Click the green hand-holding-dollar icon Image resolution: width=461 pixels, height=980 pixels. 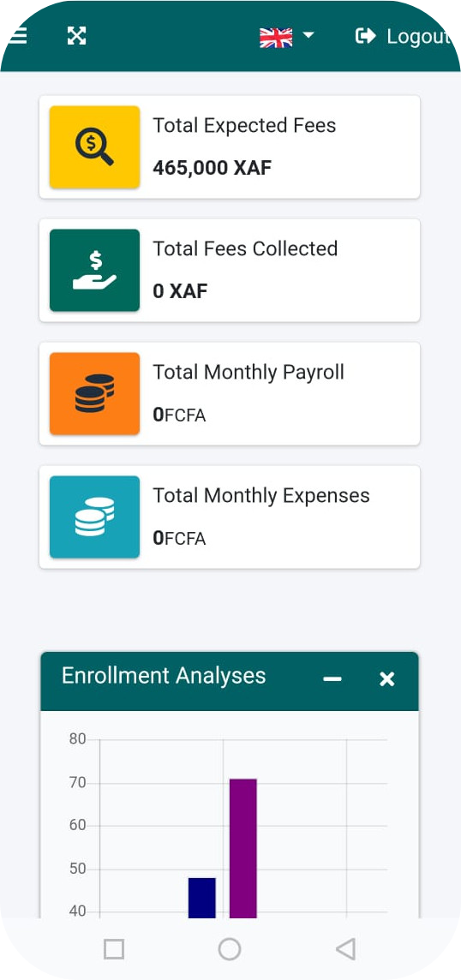pos(94,270)
